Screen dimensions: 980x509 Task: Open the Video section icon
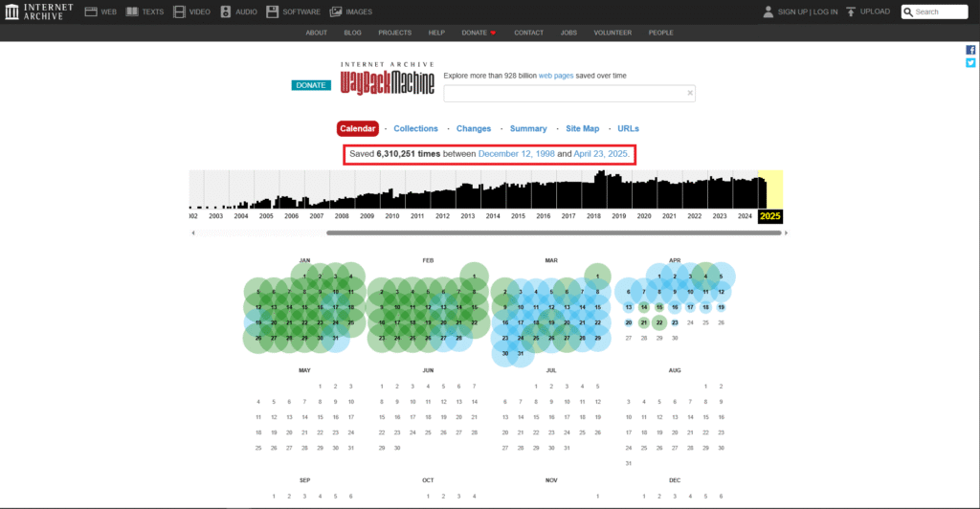tap(179, 11)
